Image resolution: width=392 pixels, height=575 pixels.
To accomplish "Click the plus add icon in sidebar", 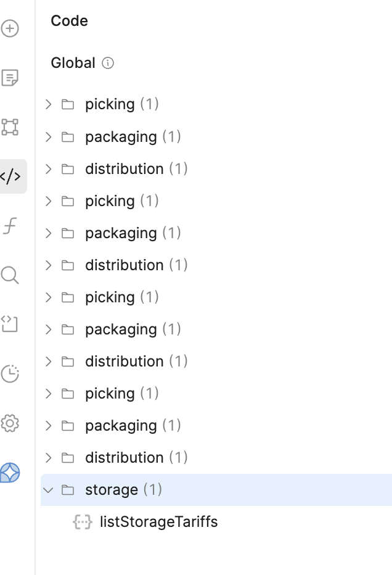I will click(x=10, y=28).
